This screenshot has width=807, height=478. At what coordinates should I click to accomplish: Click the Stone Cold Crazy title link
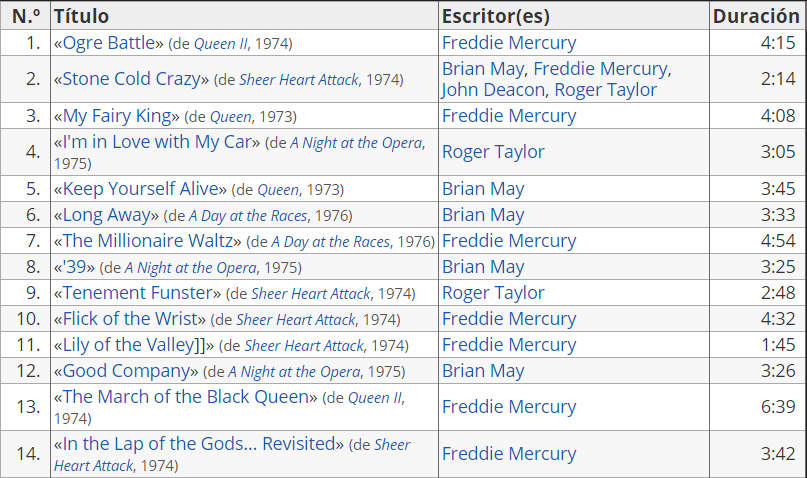131,79
